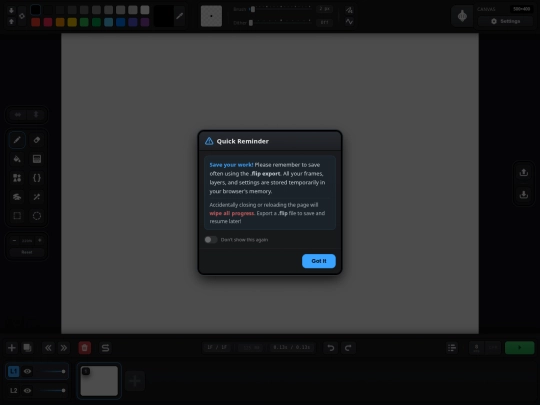Click the diamond icon beside the palette arrows

[x=22, y=16]
